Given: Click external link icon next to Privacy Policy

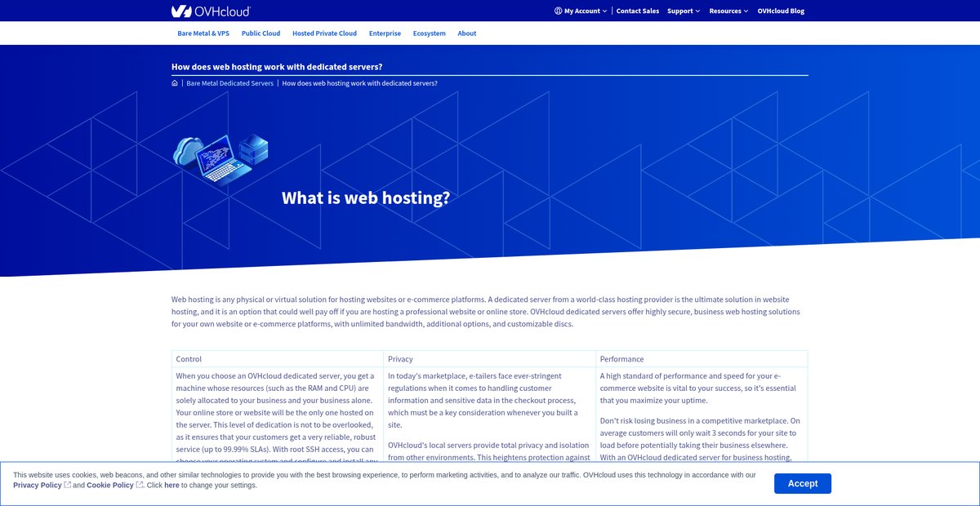Looking at the screenshot, I should 68,485.
